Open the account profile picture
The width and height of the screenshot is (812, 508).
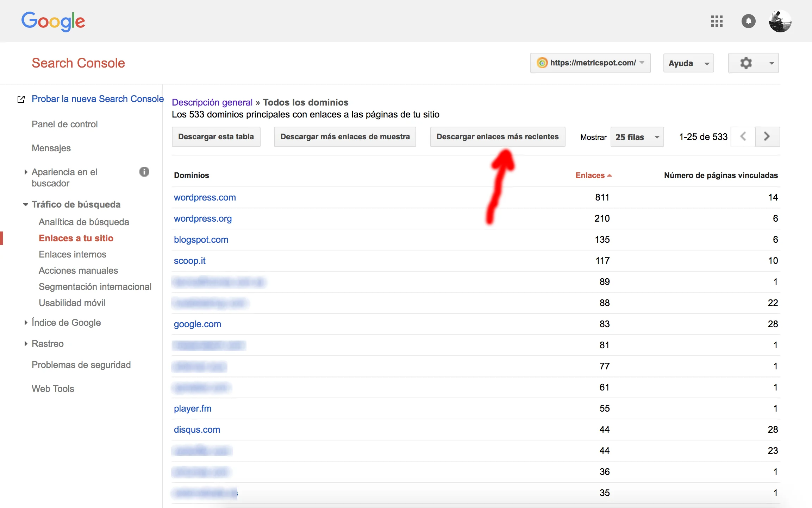pos(780,21)
